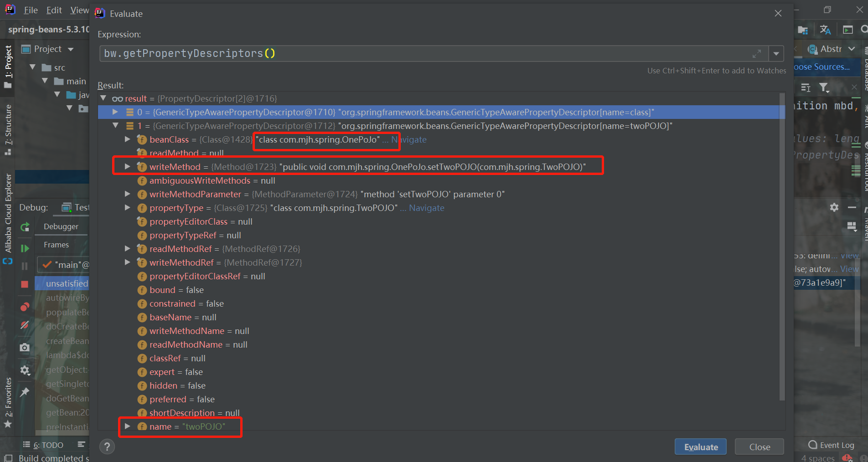The height and width of the screenshot is (462, 868).
Task: Click the Result pane vertical scrollbar
Action: pyautogui.click(x=782, y=246)
